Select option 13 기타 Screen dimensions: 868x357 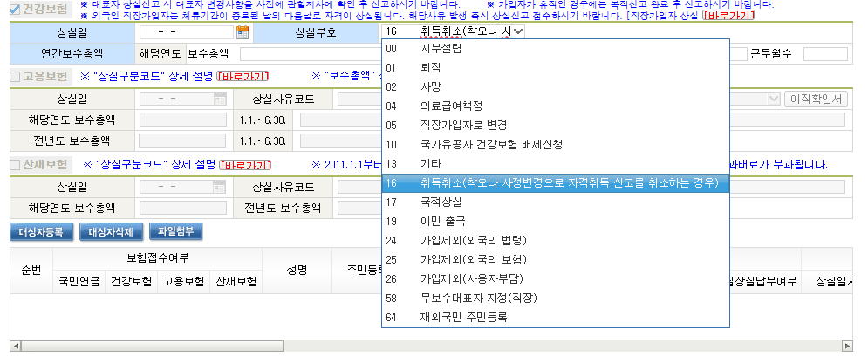(x=556, y=164)
